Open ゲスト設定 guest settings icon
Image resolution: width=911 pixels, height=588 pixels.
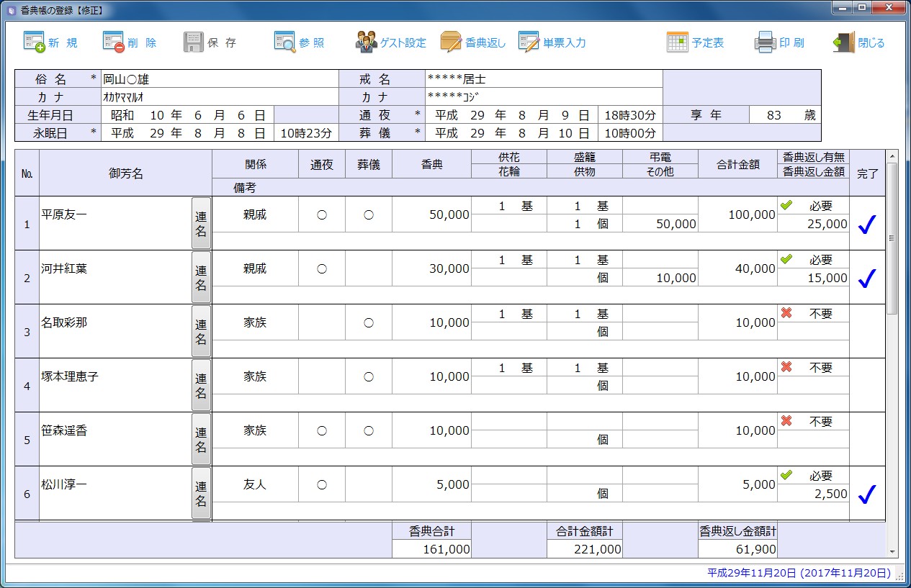(x=367, y=42)
